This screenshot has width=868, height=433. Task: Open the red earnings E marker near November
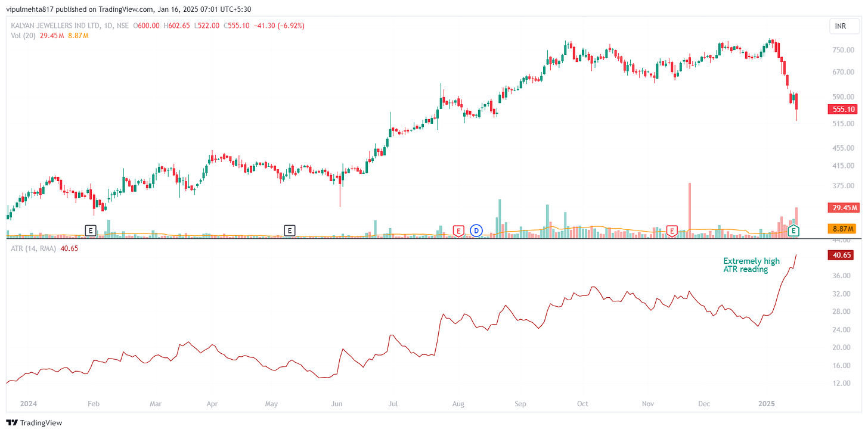672,230
